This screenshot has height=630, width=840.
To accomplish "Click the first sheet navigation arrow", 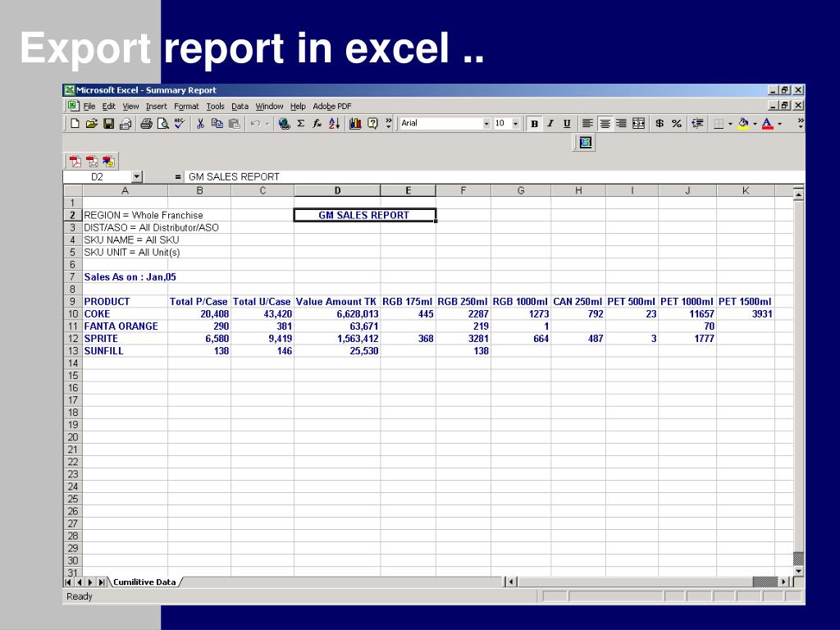I will 68,582.
